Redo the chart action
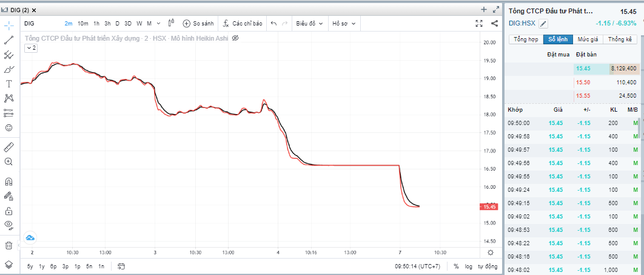This screenshot has width=644, height=275. 284,24
